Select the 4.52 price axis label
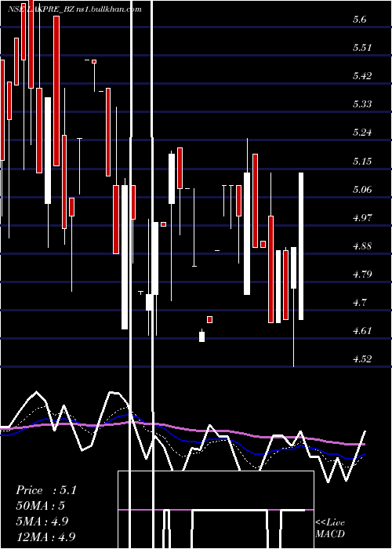Viewport: 392px width, 549px height. (362, 359)
